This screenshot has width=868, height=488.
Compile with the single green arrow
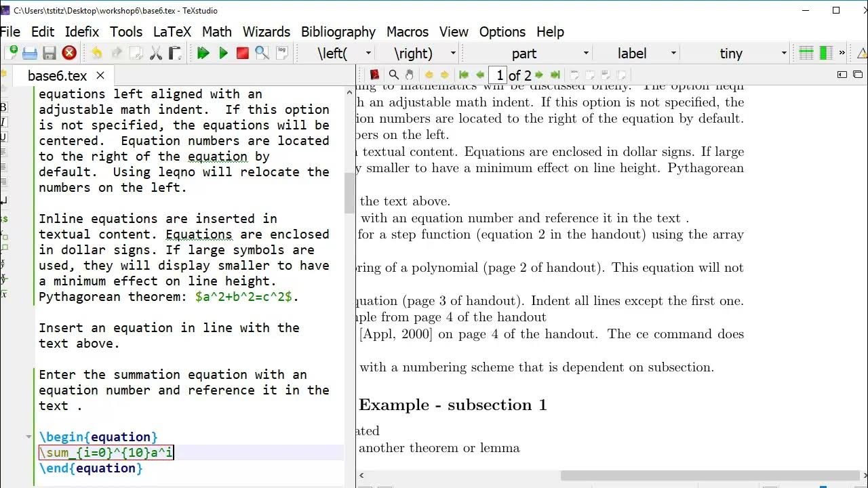[x=223, y=53]
